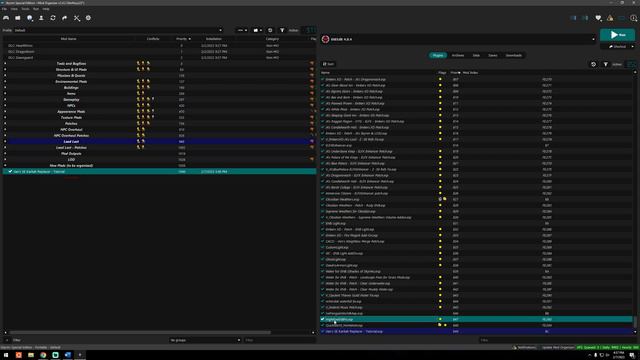Click the mod list horizontal scrollbar

[x=140, y=333]
